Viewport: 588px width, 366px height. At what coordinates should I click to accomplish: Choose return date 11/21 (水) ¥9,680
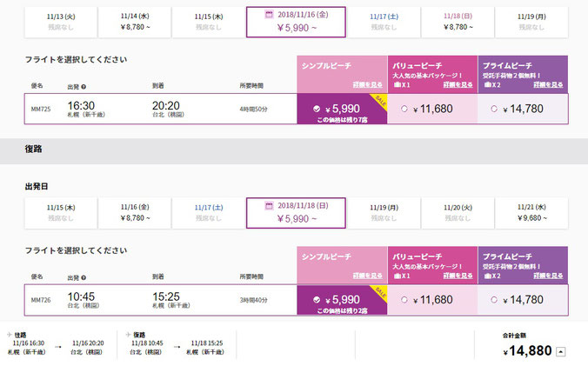[531, 213]
